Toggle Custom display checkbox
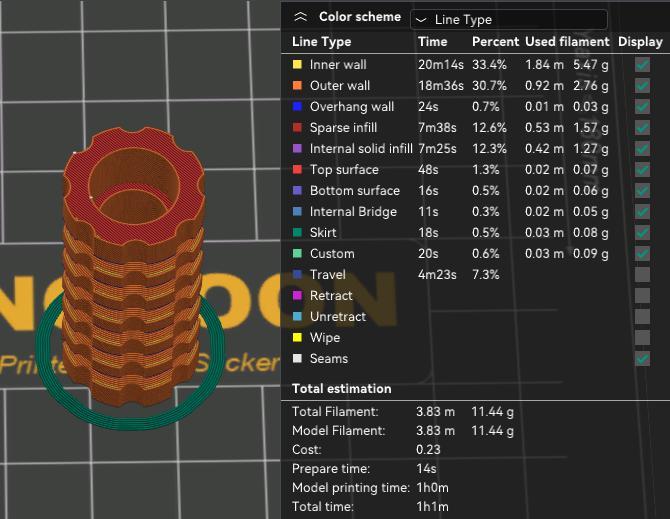The height and width of the screenshot is (519, 670). click(642, 253)
